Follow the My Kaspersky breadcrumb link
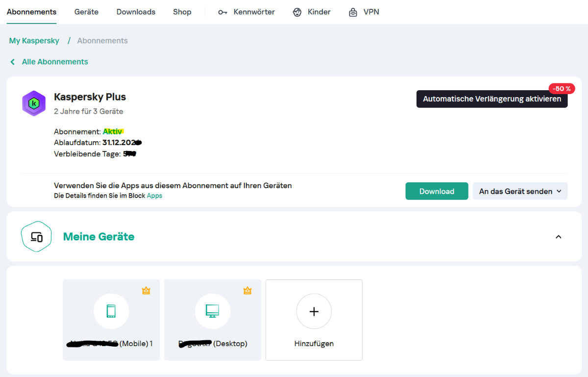588x377 pixels. coord(34,41)
